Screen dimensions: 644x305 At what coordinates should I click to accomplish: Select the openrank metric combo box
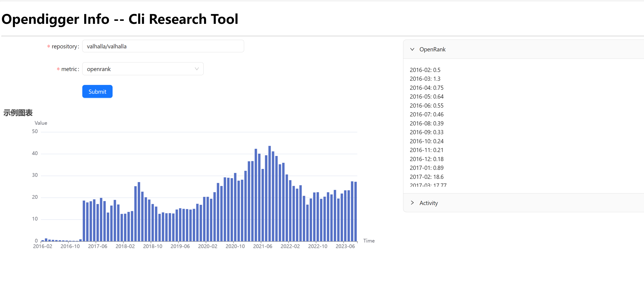point(140,69)
